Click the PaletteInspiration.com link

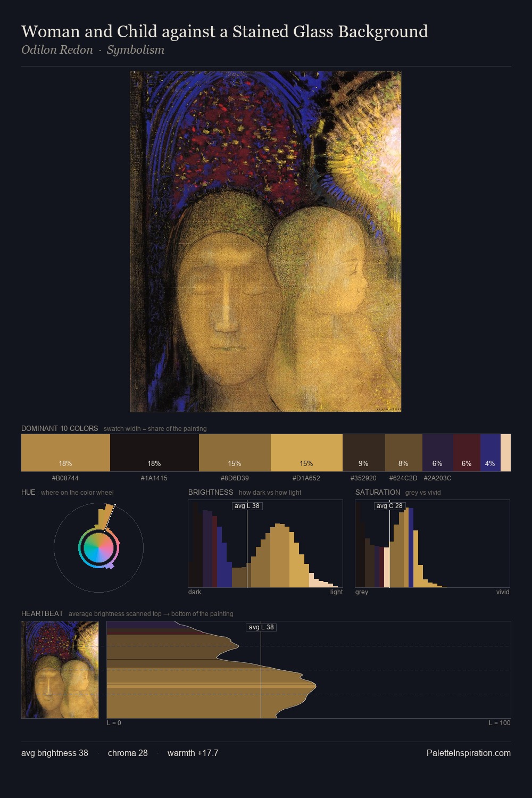(x=469, y=753)
